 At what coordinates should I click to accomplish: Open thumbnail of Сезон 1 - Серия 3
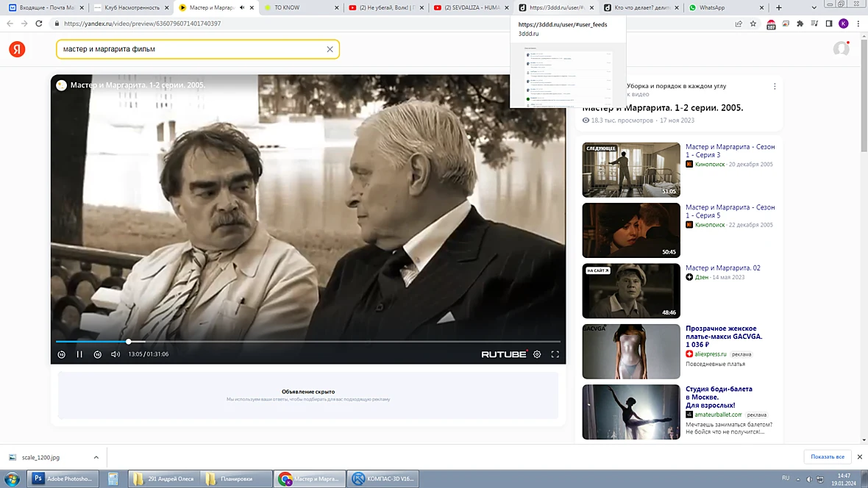pos(631,170)
